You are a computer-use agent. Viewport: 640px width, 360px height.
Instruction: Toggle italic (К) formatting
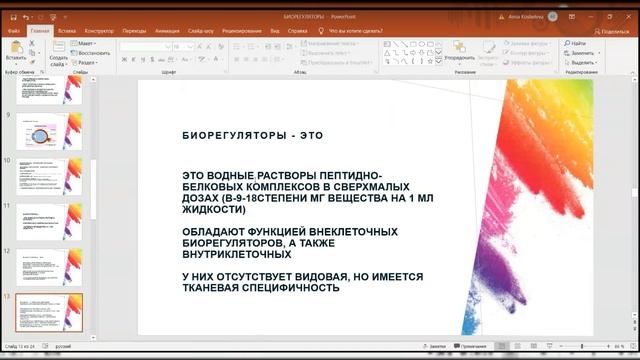coord(133,60)
